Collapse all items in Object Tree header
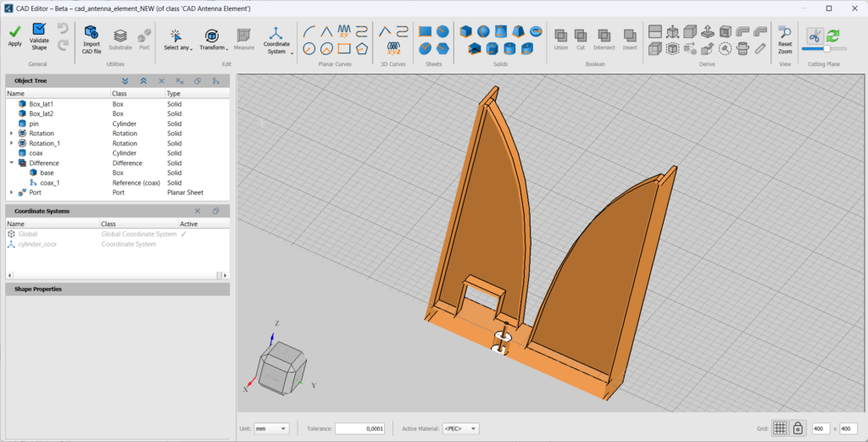 (x=143, y=80)
